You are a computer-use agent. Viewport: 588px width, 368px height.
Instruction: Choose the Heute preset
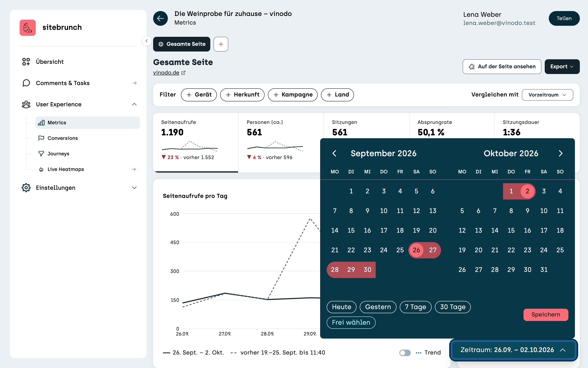(342, 307)
